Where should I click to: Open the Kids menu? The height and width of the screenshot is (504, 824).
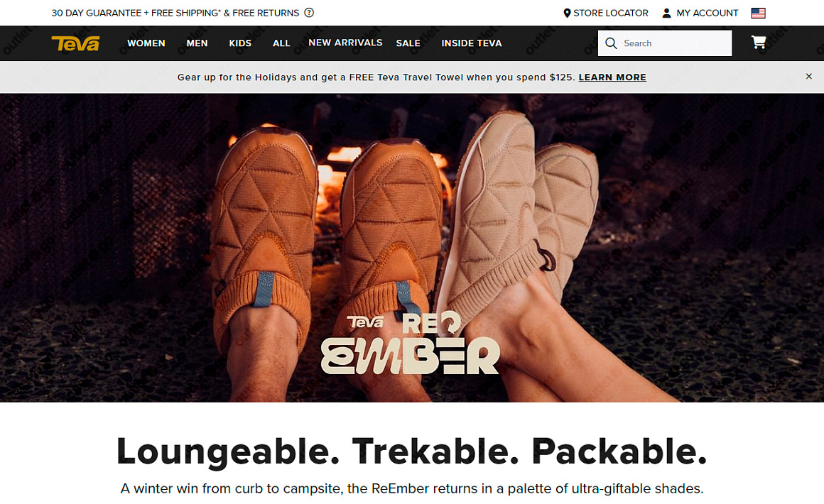[240, 43]
